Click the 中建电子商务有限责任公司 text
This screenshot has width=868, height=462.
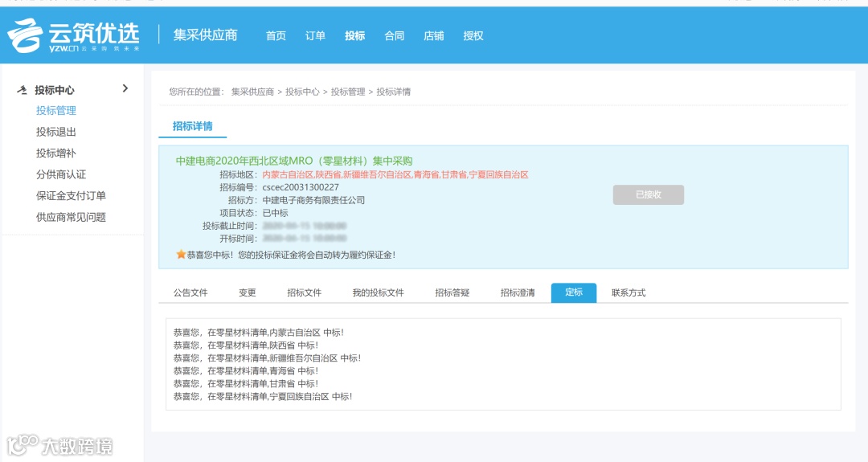313,200
